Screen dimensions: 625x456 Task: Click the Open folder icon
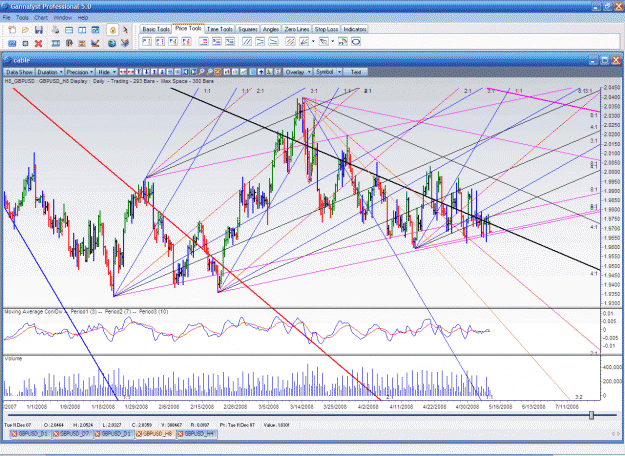[x=25, y=30]
